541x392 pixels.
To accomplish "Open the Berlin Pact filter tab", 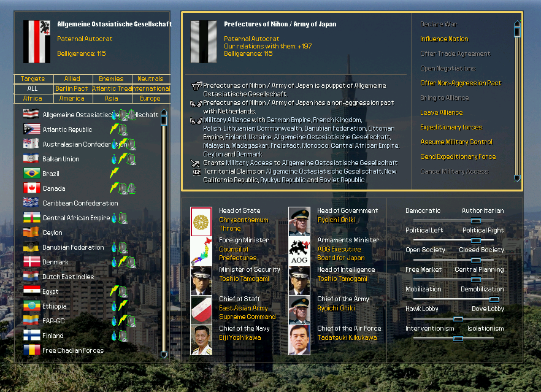I will (72, 88).
